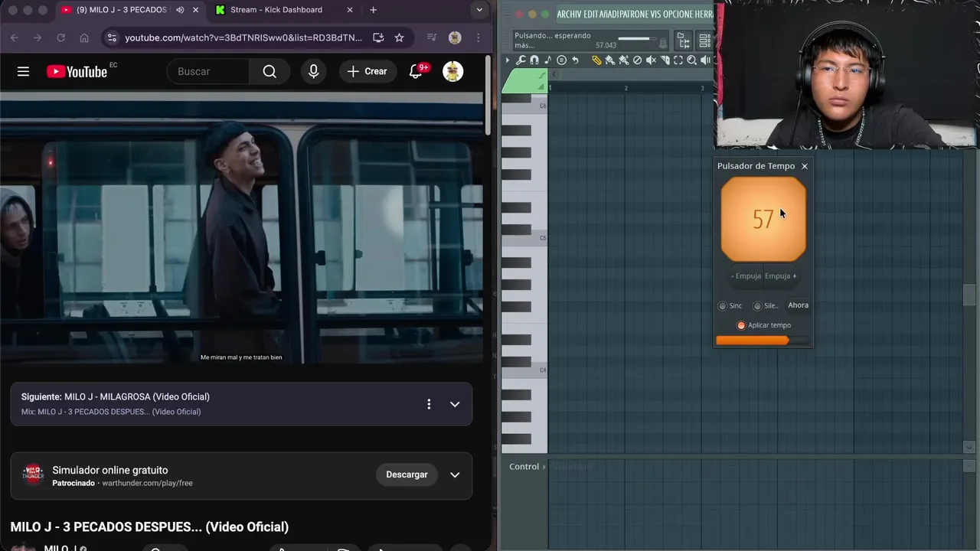Click the YouTube search magnifier button
The width and height of the screenshot is (980, 551).
tap(269, 71)
